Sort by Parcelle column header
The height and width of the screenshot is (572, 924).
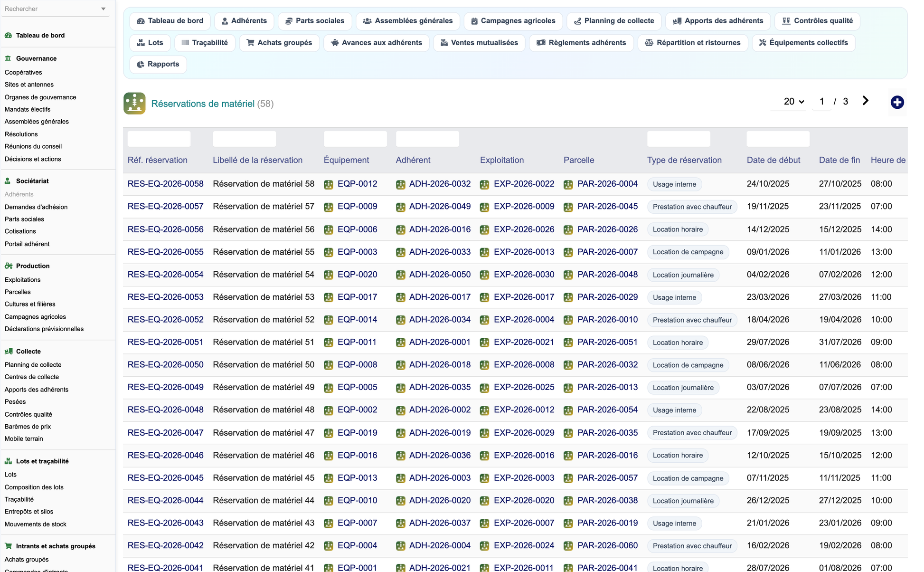579,160
